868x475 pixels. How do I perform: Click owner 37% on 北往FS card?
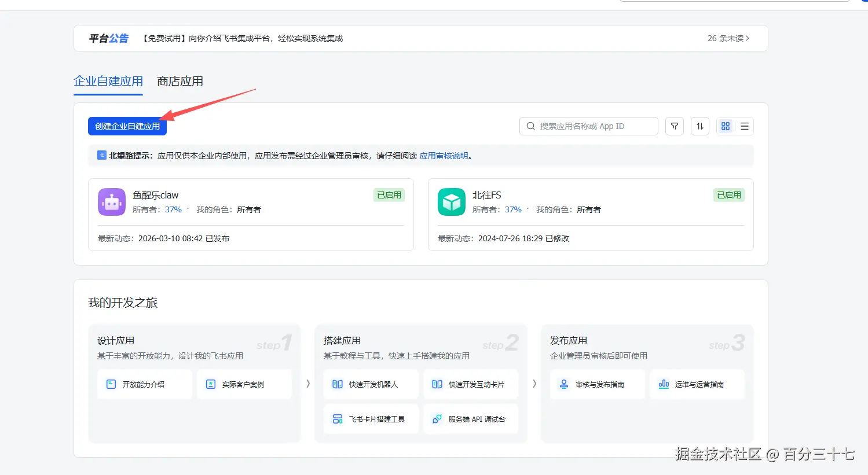click(x=513, y=209)
